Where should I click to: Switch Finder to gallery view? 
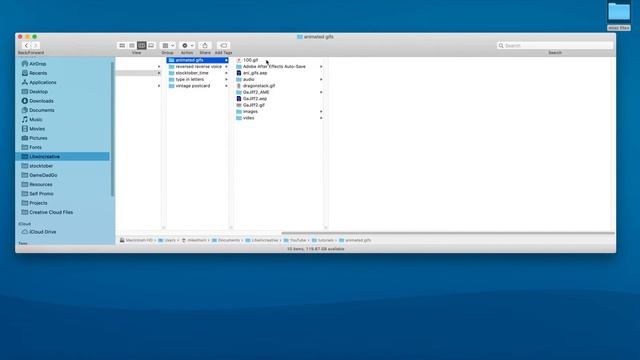coord(151,45)
